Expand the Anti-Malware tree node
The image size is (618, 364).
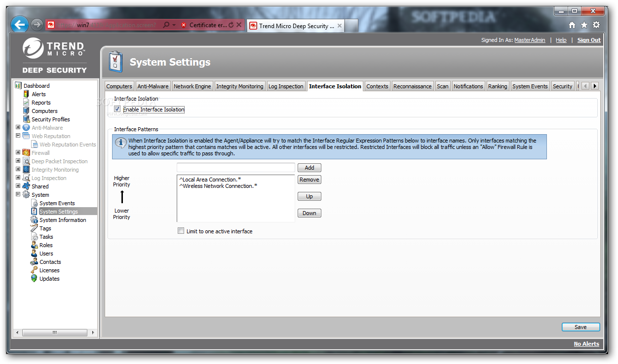[18, 127]
